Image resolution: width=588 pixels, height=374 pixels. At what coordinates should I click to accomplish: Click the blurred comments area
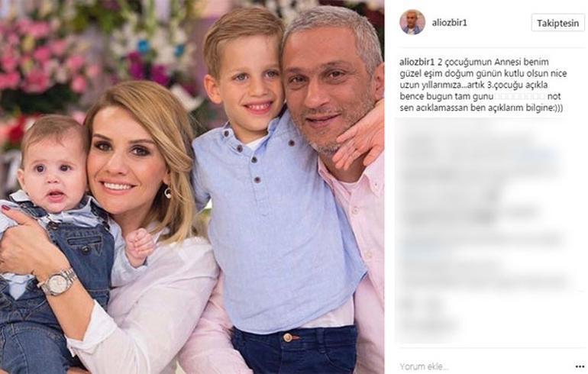[x=486, y=232]
